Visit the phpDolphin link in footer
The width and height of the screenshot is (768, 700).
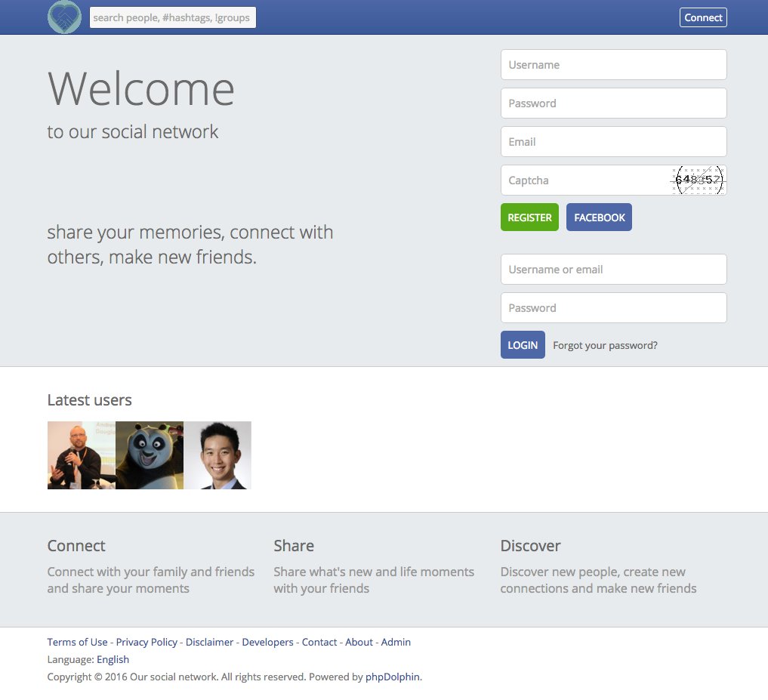(392, 677)
